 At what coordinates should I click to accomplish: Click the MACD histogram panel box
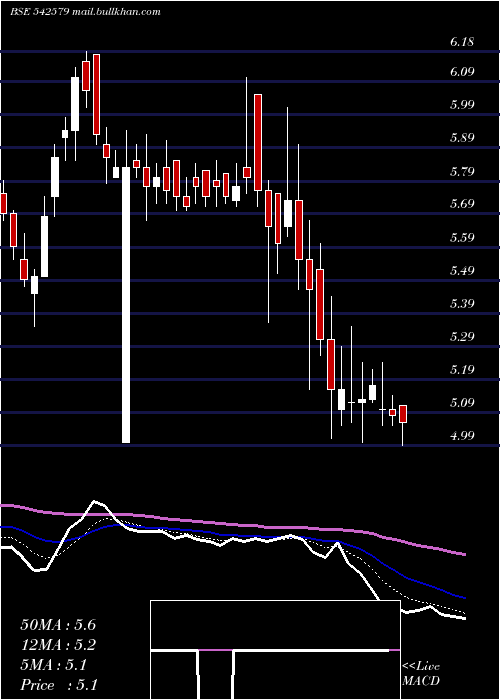275,650
